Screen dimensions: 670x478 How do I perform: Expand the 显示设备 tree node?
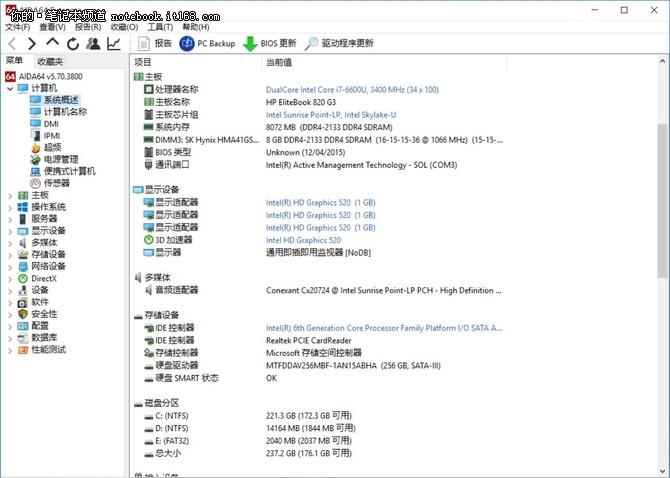tap(10, 232)
